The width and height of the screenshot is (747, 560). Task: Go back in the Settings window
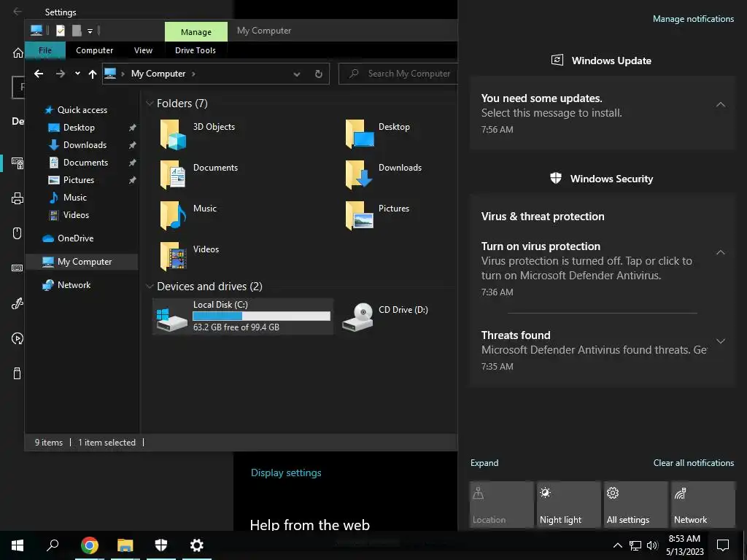click(18, 12)
